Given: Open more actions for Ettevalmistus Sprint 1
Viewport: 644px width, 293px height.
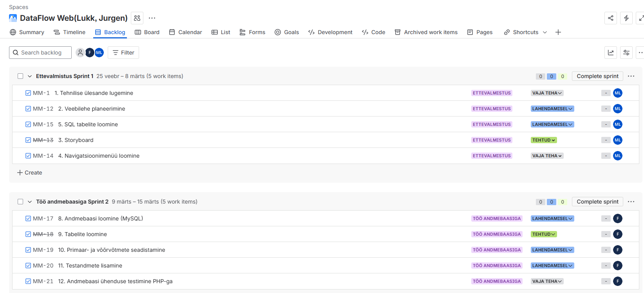Looking at the screenshot, I should coord(631,76).
